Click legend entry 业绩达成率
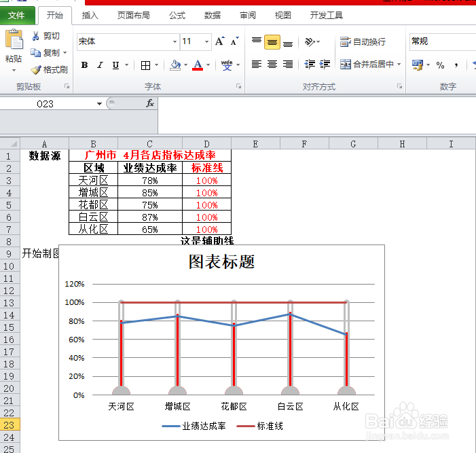476x453 pixels. (x=194, y=426)
